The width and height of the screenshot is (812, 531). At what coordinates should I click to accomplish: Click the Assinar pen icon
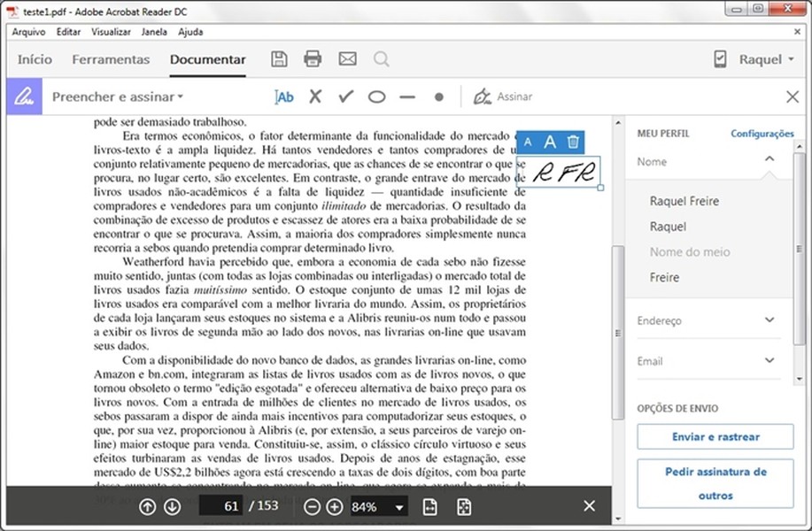coord(483,96)
